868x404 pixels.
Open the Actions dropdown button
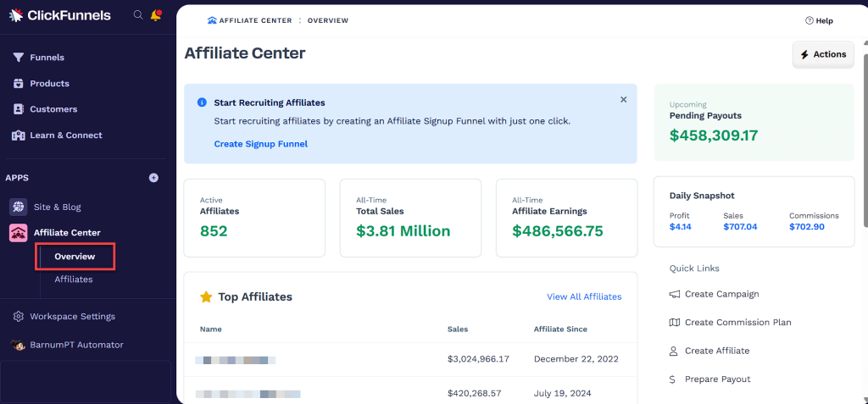[x=823, y=55]
